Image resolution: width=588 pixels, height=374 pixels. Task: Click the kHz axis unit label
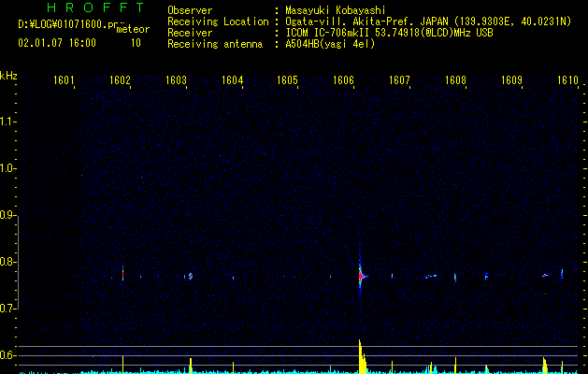(x=8, y=76)
